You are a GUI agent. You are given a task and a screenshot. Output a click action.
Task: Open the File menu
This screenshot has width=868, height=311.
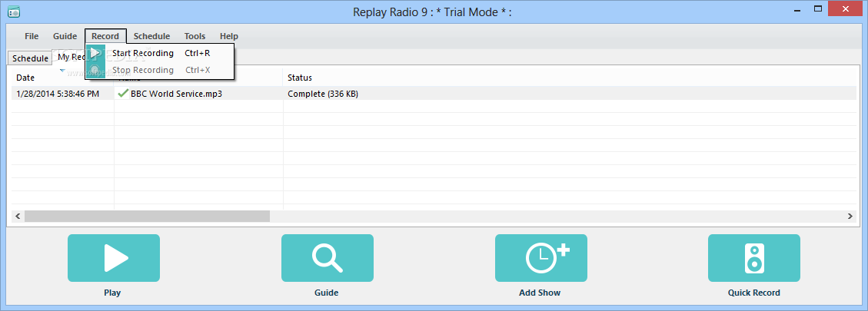point(32,36)
